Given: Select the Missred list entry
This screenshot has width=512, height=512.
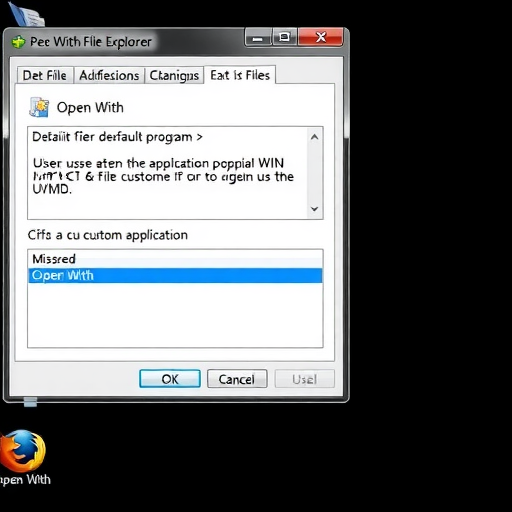Looking at the screenshot, I should pyautogui.click(x=175, y=259).
